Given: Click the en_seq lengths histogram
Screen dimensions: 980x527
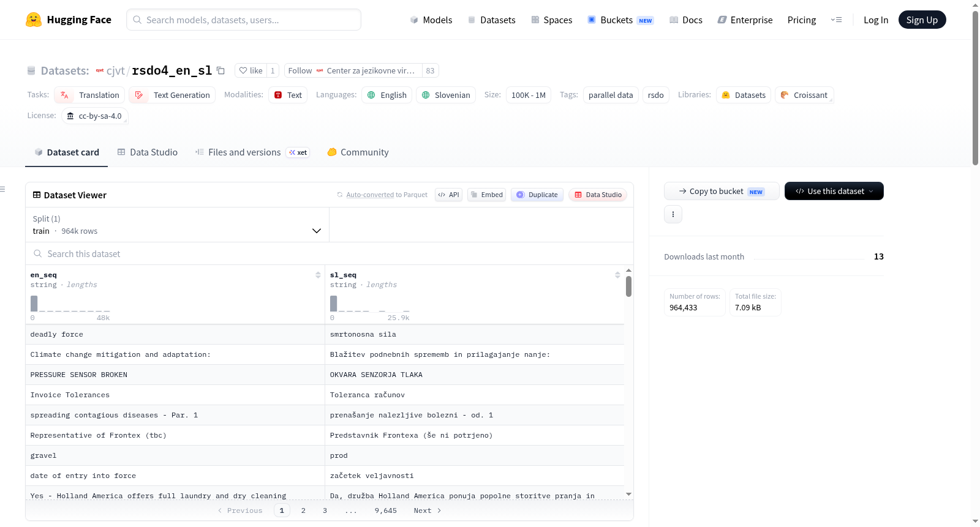Looking at the screenshot, I should point(70,303).
